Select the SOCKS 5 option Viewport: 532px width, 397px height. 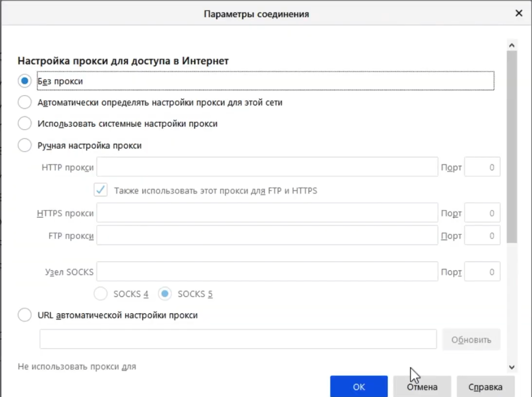tap(165, 294)
